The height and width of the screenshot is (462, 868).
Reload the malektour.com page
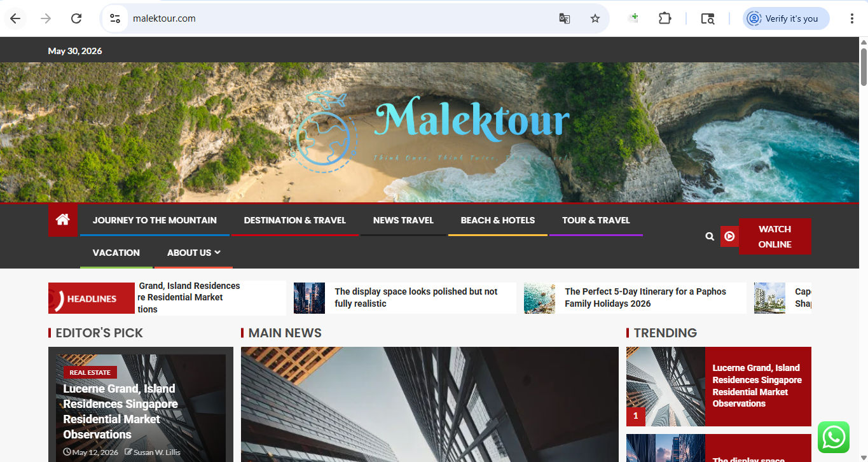pos(76,18)
